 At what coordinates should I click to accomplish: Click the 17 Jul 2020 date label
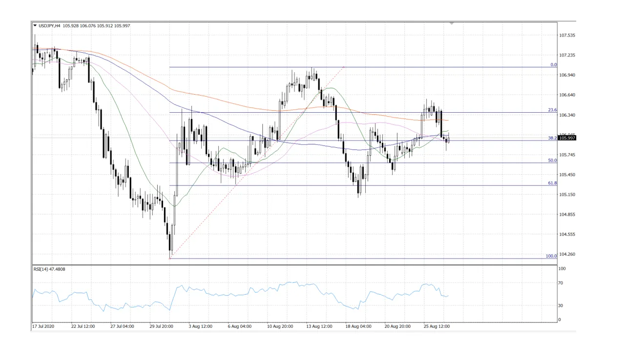click(43, 326)
